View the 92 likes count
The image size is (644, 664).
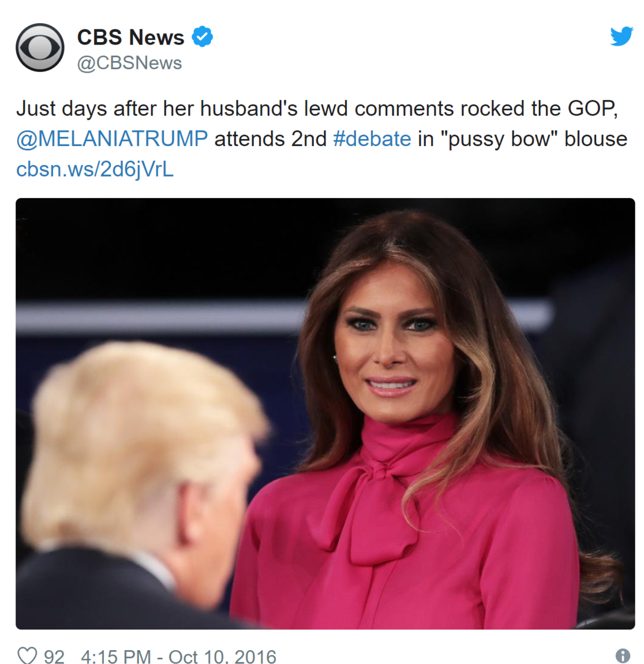(54, 656)
